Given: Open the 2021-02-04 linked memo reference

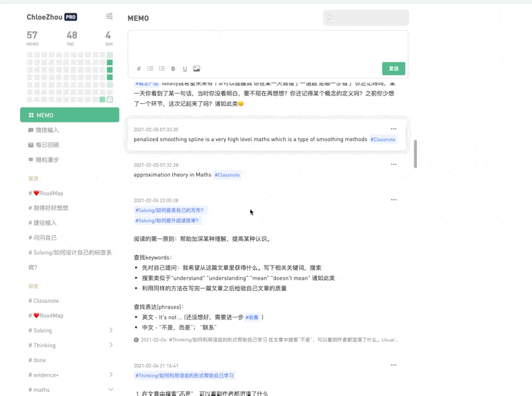Looking at the screenshot, I should tap(266, 339).
